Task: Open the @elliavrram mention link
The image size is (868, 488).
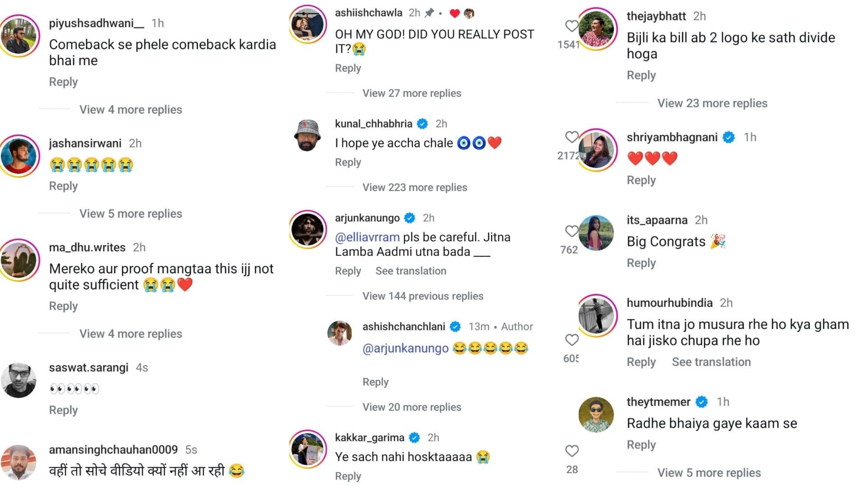Action: point(367,237)
